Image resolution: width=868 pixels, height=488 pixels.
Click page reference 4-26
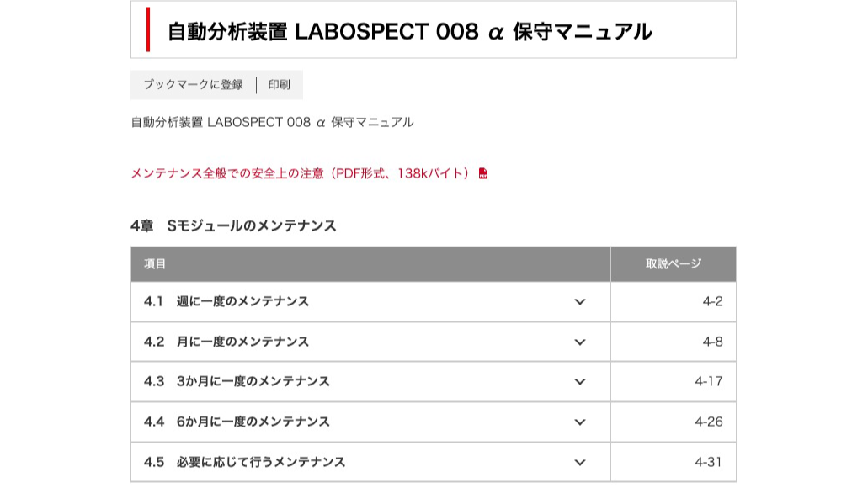[709, 422]
